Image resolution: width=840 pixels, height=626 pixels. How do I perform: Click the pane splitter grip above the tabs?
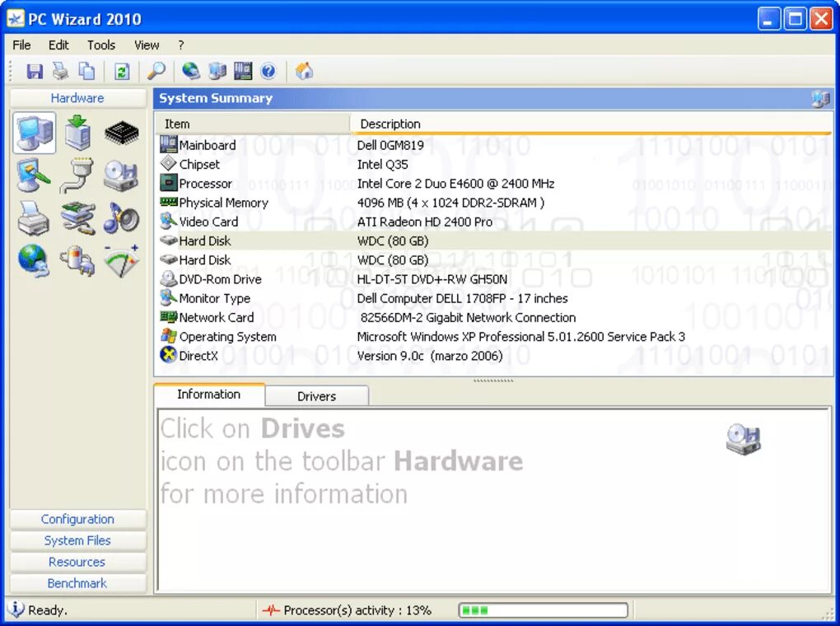(493, 381)
